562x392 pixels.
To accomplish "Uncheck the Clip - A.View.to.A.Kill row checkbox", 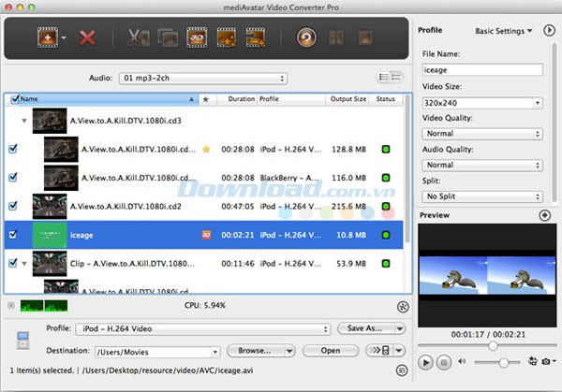I will coord(13,263).
